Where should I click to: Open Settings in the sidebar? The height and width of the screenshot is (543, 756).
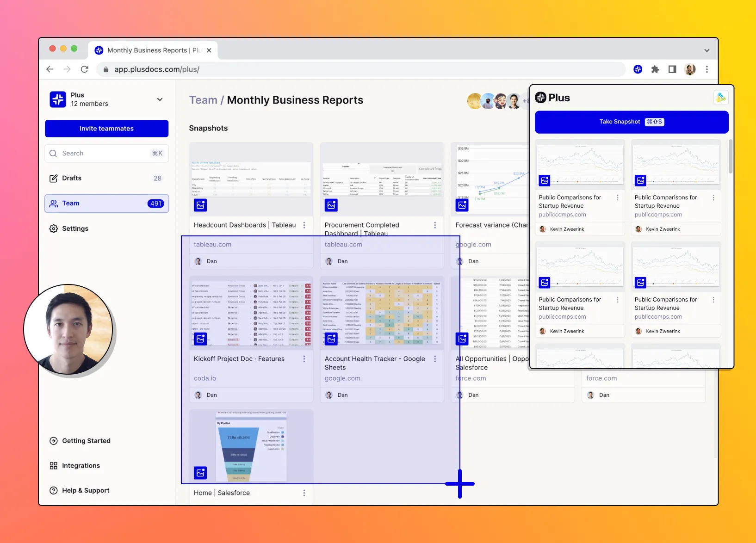106,228
